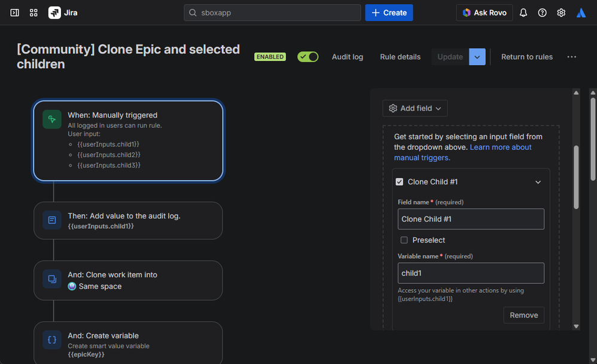Click the panel scroll up arrow
597x364 pixels.
pos(576,93)
